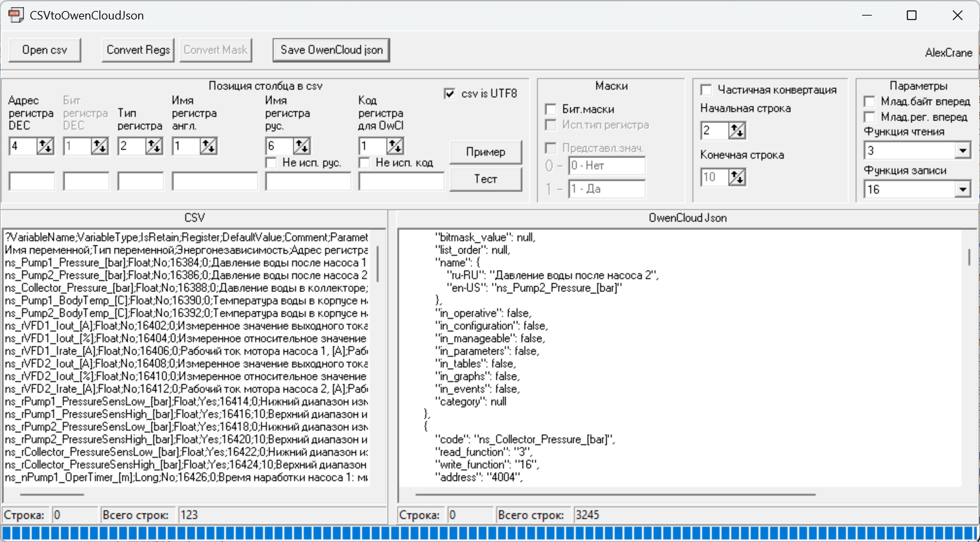The width and height of the screenshot is (980, 542).
Task: Expand the Функция записи dropdown
Action: click(x=963, y=190)
